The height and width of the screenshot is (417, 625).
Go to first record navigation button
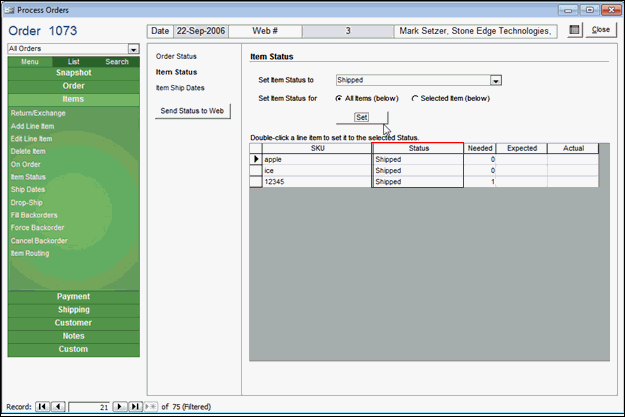pyautogui.click(x=42, y=407)
